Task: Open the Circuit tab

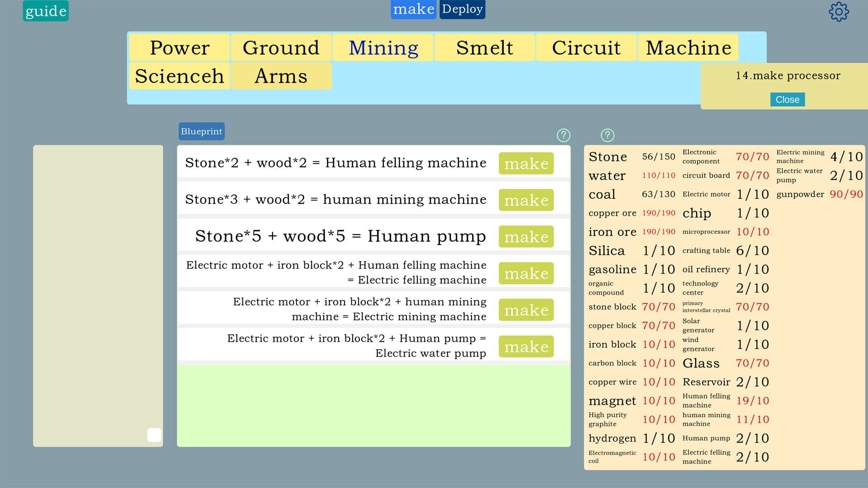Action: (x=586, y=47)
